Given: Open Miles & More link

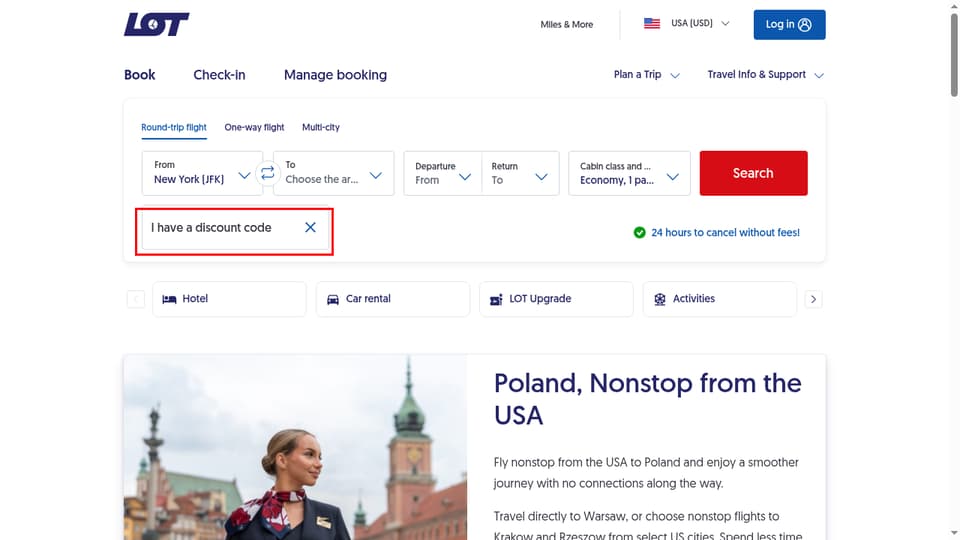Looking at the screenshot, I should pos(566,24).
